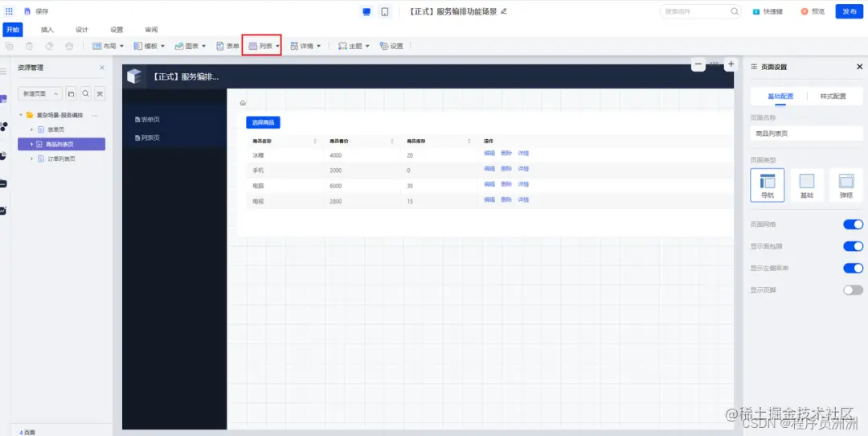Open the pie chart icon on left rail
The height and width of the screenshot is (436, 868).
click(3, 155)
